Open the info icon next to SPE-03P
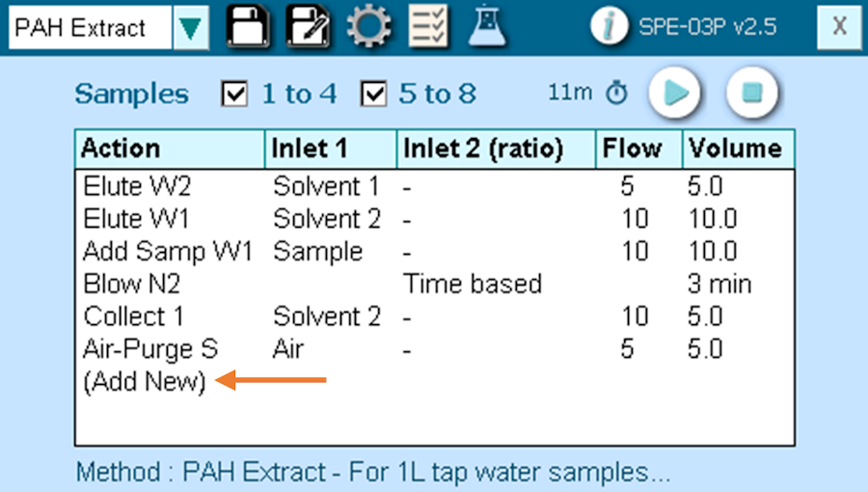 [609, 26]
